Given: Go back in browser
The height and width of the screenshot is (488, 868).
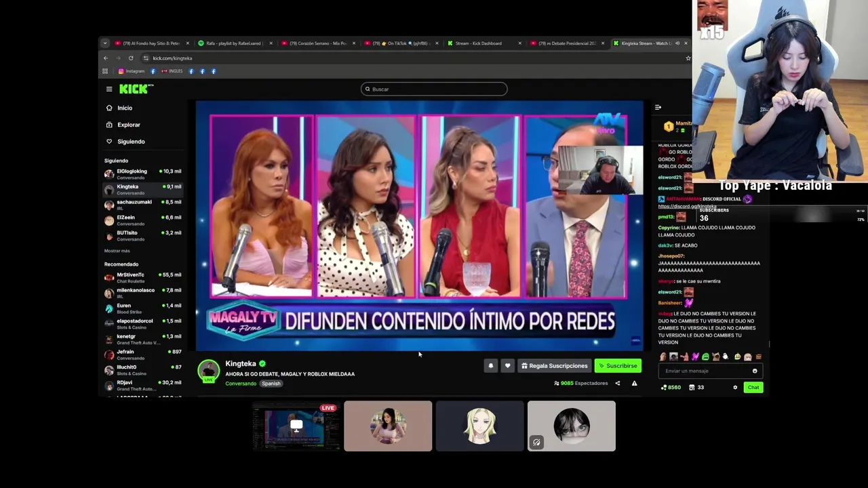Looking at the screenshot, I should [106, 58].
